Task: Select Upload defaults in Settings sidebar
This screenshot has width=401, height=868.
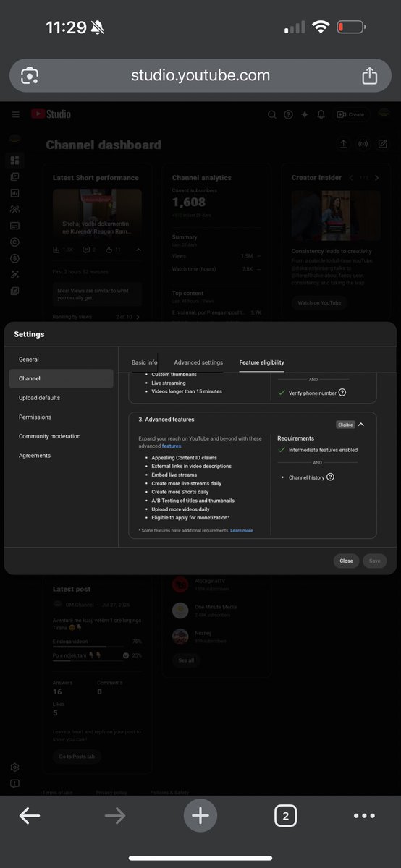Action: click(x=61, y=398)
